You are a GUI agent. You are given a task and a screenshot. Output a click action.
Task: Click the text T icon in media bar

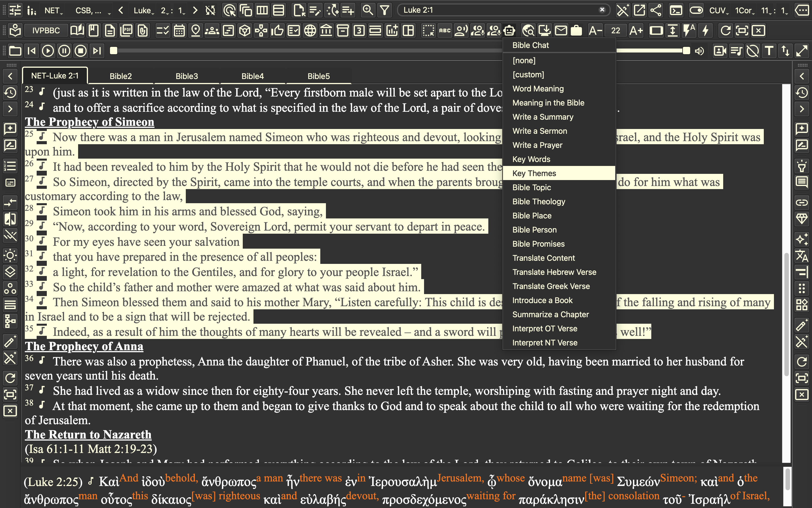point(769,51)
